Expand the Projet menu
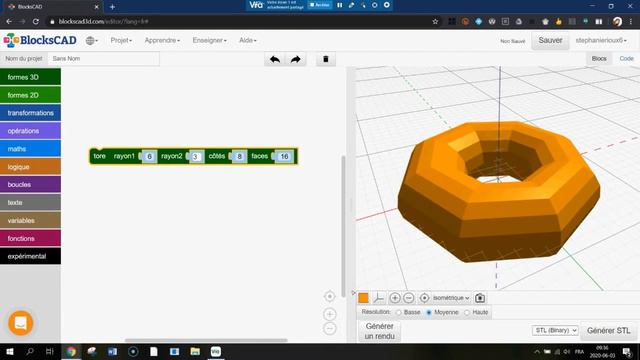 (x=121, y=40)
